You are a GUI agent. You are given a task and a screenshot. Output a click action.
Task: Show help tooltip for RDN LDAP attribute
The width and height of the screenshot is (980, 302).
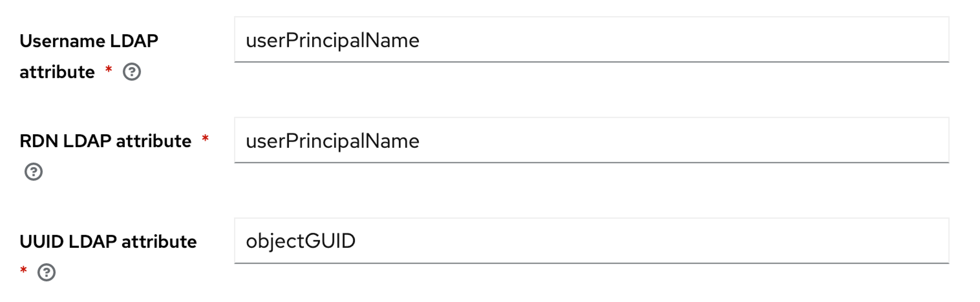(x=33, y=172)
